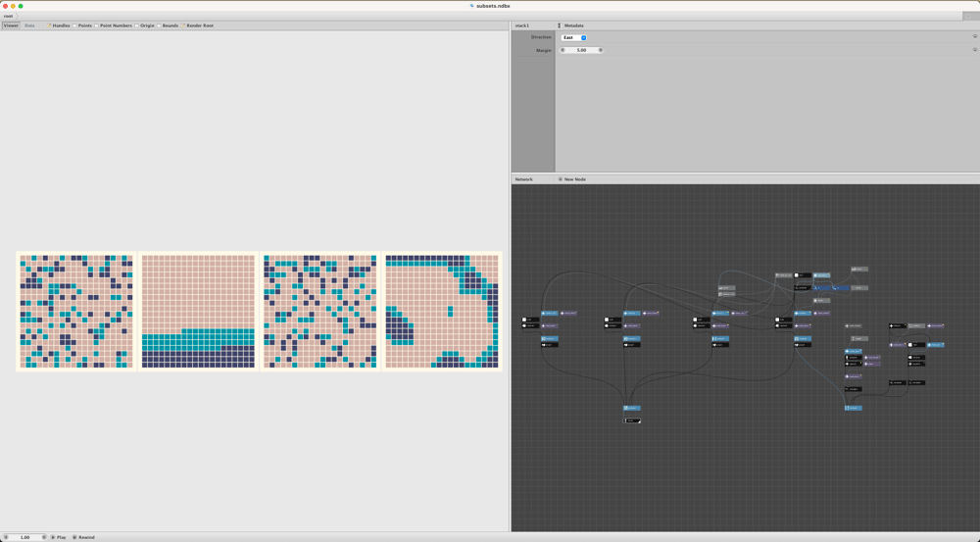
Task: Click the root breadcrumb
Action: pyautogui.click(x=8, y=16)
